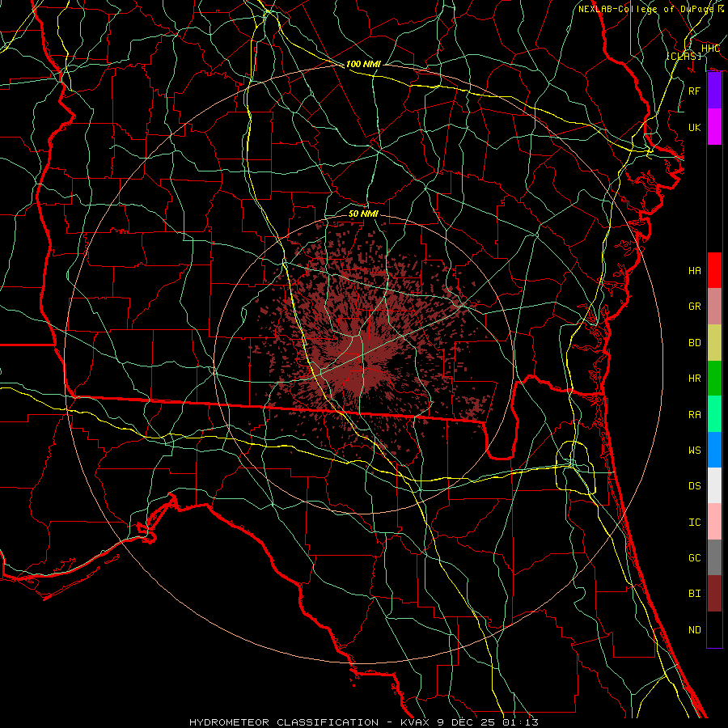Click the '100 NMI' range ring label
This screenshot has width=728, height=728.
click(x=363, y=64)
